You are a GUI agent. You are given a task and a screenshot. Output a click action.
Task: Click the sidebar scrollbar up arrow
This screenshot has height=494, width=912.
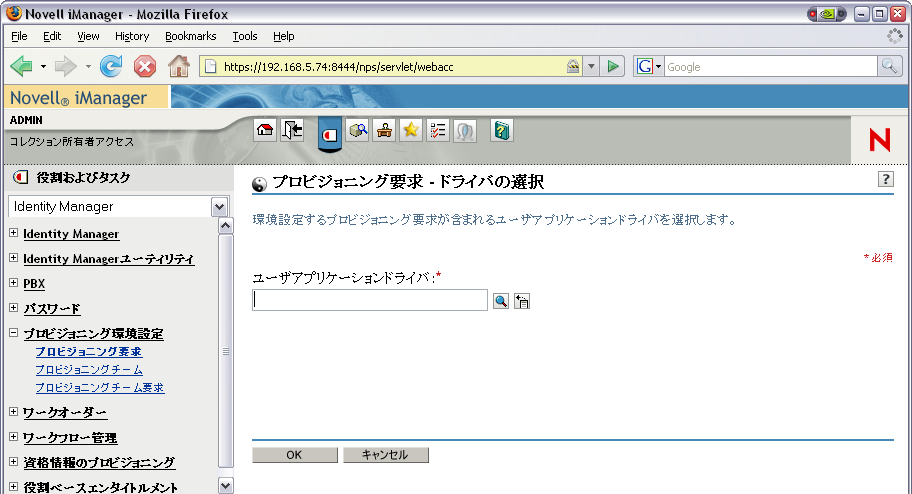pos(226,226)
